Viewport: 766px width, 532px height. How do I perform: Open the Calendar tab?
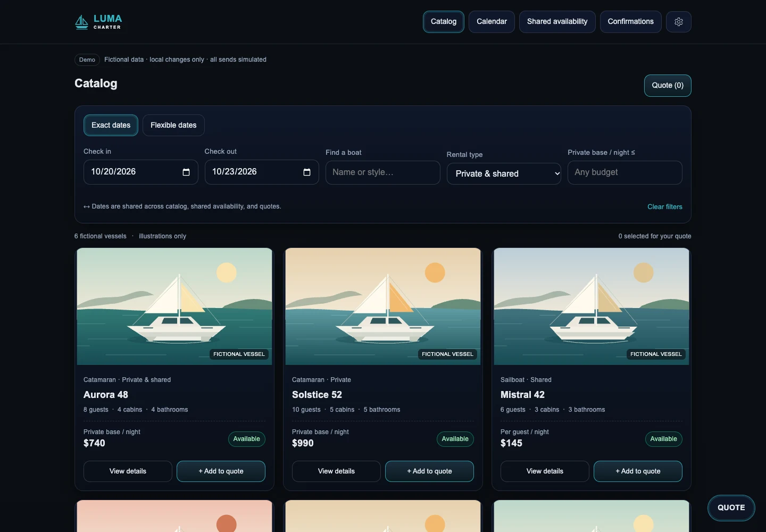point(492,22)
